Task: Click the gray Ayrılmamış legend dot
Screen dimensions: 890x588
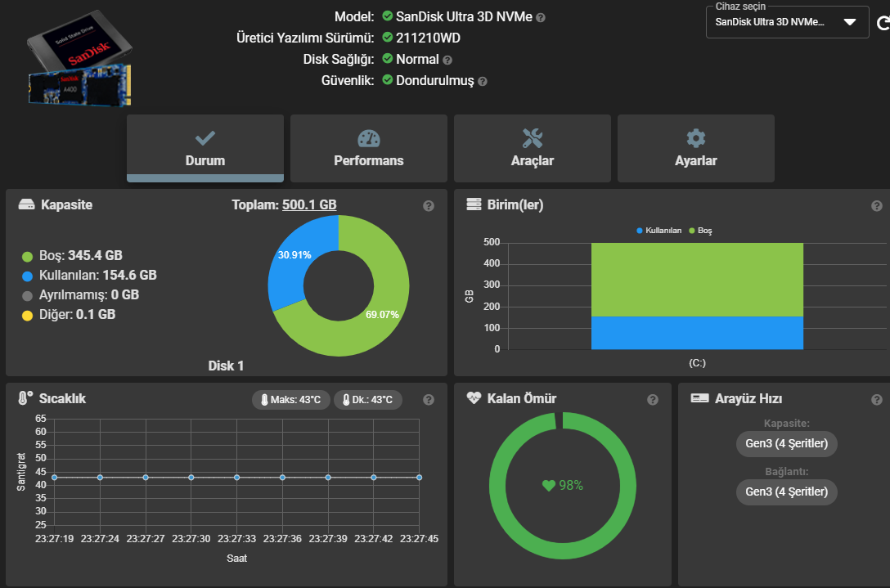Action: click(27, 296)
